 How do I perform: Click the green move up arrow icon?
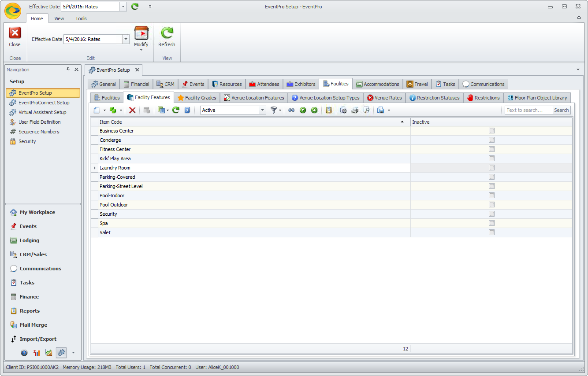click(x=303, y=110)
